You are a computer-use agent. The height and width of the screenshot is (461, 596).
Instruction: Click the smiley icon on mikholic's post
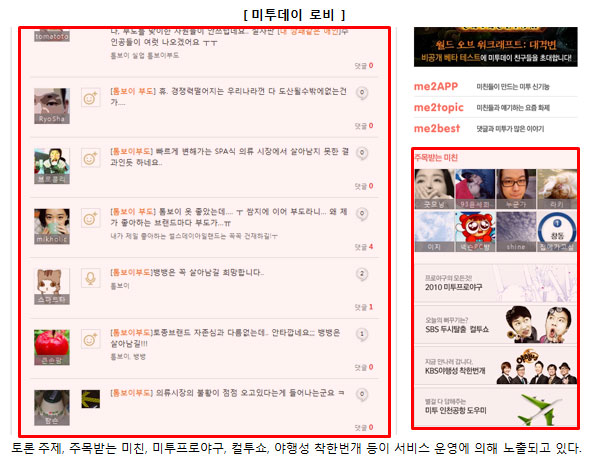click(x=90, y=219)
